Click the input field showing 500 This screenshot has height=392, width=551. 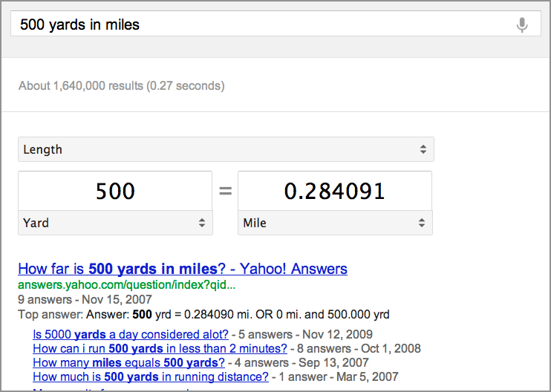(x=115, y=191)
